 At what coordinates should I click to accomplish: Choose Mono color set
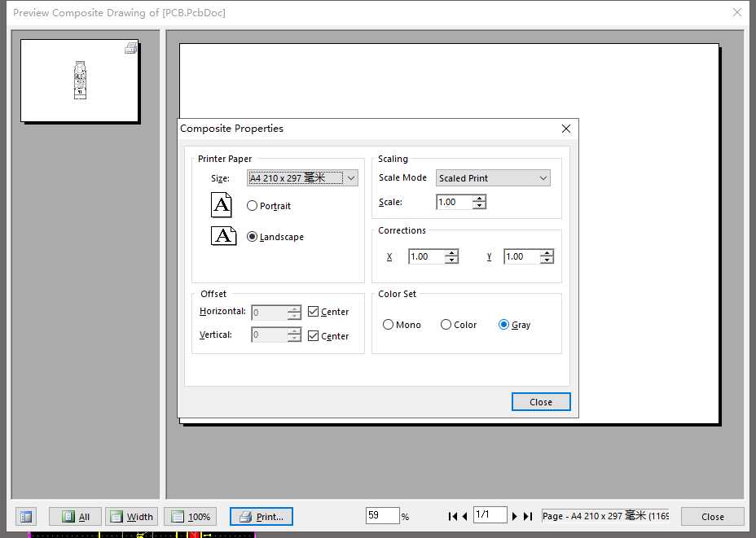(x=388, y=325)
